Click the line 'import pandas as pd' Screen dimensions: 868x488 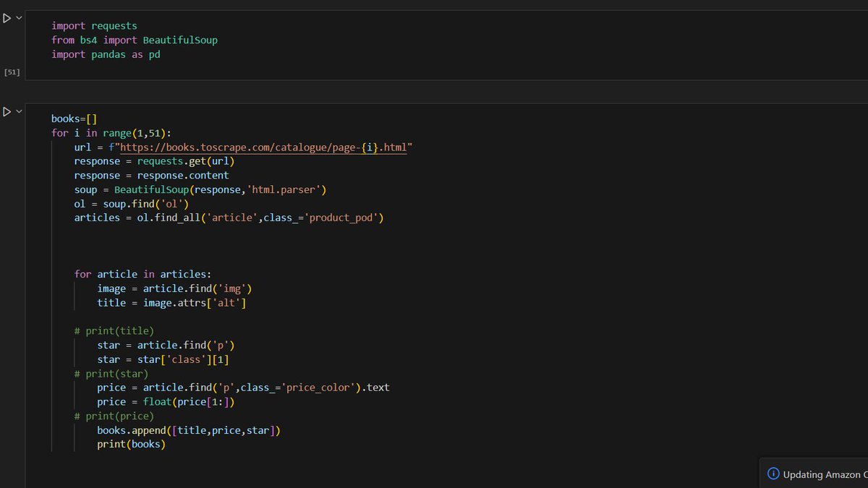[x=106, y=54]
